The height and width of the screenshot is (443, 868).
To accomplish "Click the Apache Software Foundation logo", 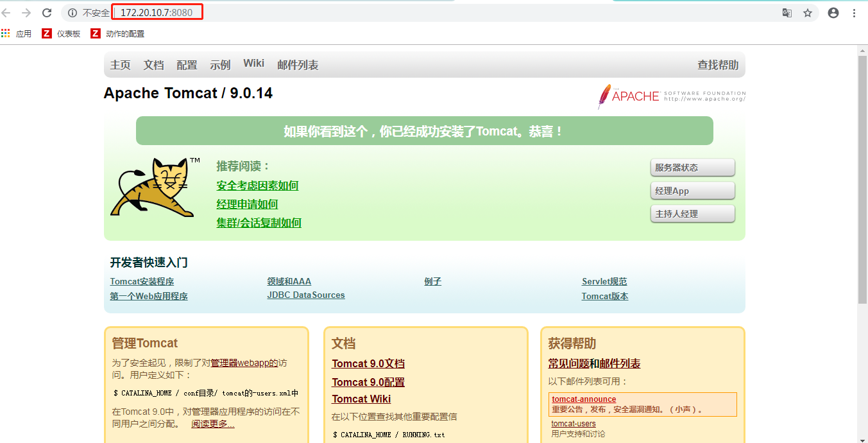I will [671, 96].
